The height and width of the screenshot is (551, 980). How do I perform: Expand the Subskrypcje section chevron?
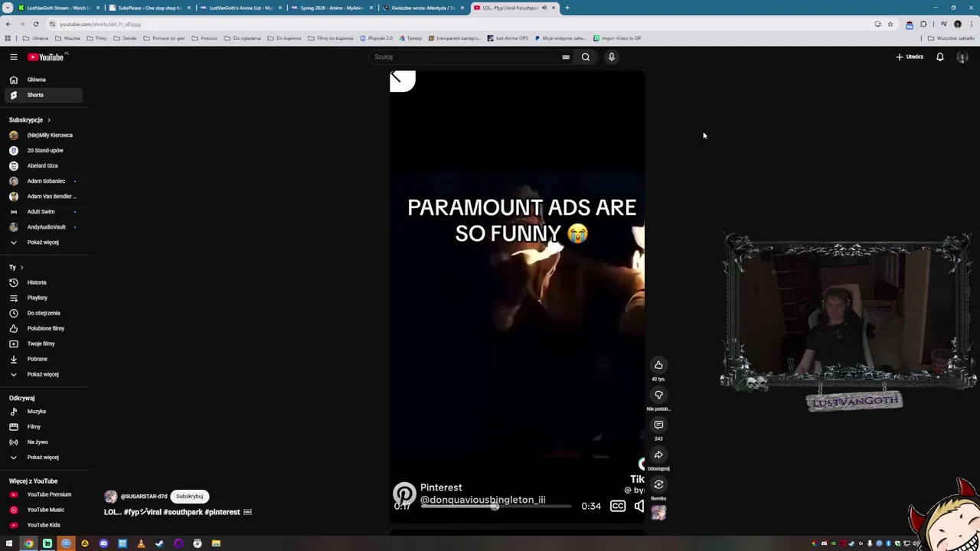[48, 120]
